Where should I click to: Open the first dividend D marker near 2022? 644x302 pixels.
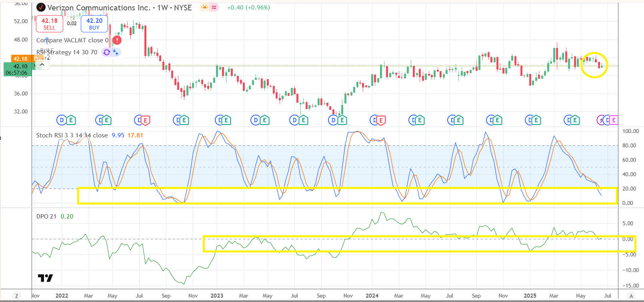(x=61, y=120)
